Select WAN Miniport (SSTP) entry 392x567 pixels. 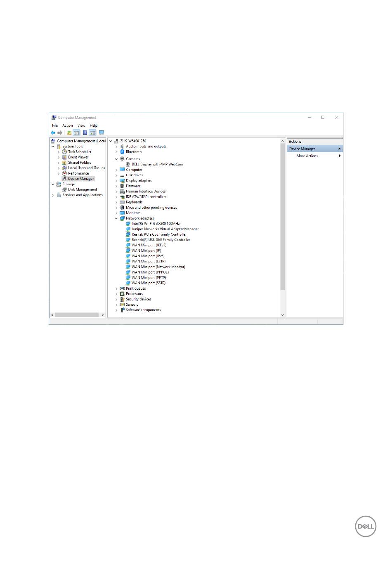149,283
